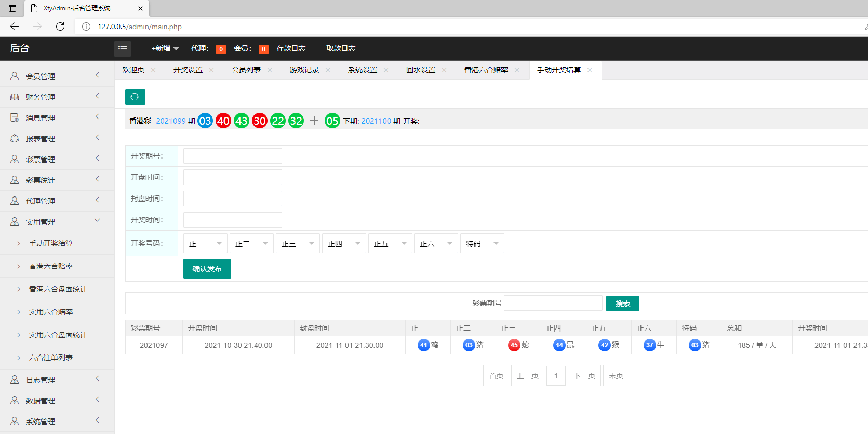Click the 系统管理 sidebar icon
The width and height of the screenshot is (868, 434).
[15, 421]
